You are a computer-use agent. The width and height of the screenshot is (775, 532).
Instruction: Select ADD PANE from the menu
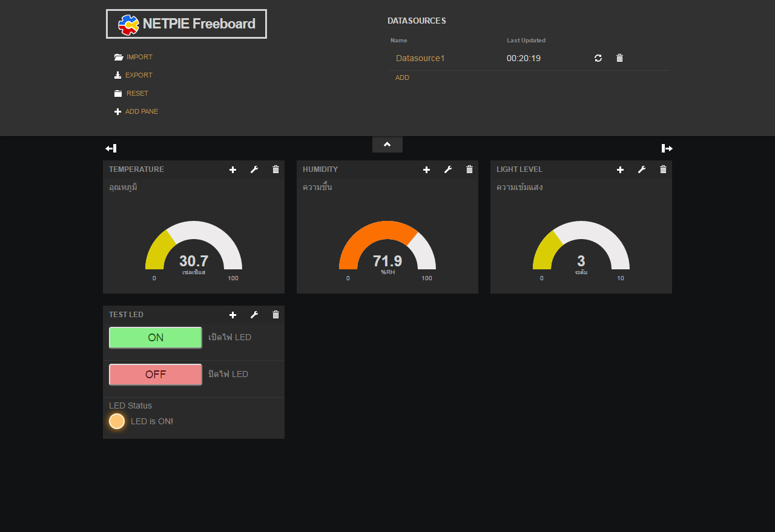[x=142, y=111]
